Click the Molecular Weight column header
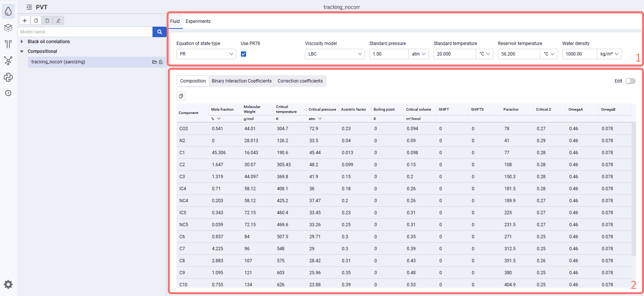 click(x=252, y=109)
